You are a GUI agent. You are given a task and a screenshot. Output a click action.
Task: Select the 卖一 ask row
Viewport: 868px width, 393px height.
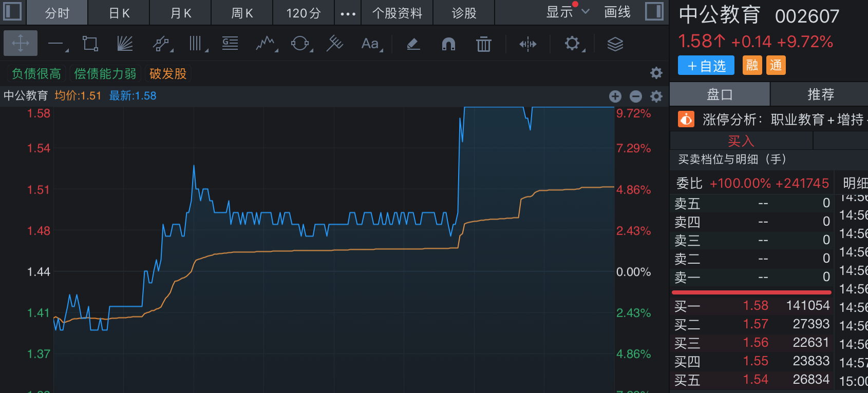pos(752,277)
